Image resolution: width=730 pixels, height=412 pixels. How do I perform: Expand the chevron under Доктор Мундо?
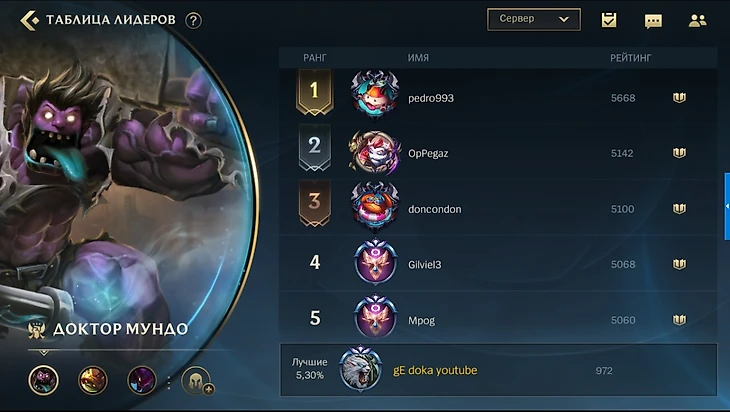tap(44, 353)
